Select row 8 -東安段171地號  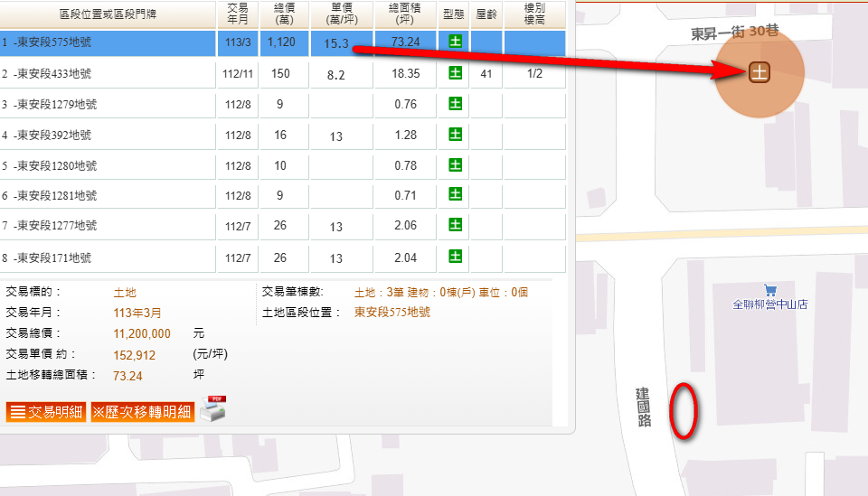tap(282, 258)
